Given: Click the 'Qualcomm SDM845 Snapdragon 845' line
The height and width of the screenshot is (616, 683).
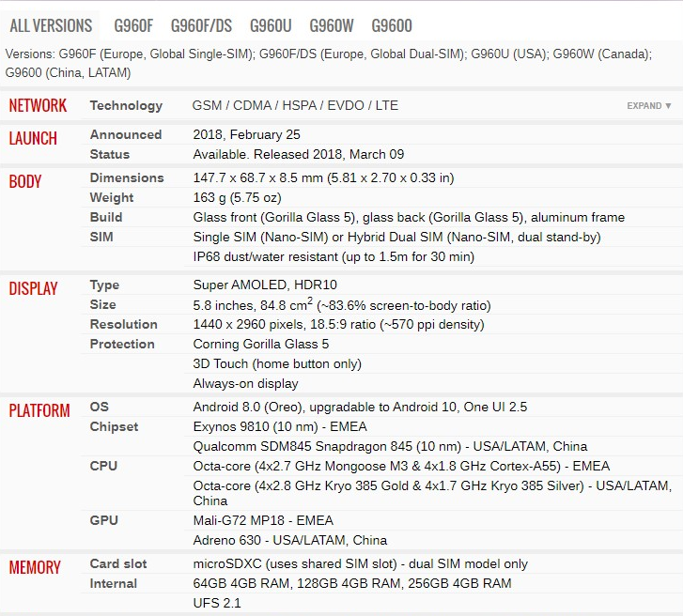Looking at the screenshot, I should 390,446.
